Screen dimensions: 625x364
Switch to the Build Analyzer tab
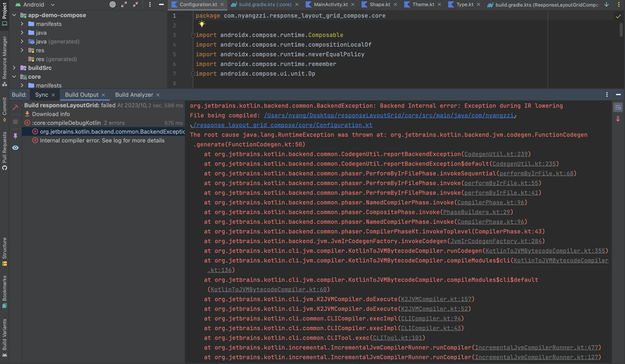tap(134, 95)
